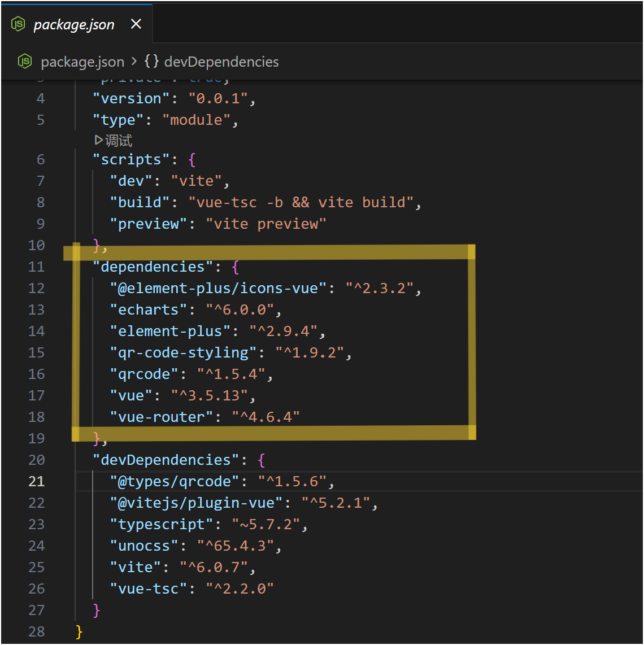
Task: Click the breadcrumb chevron separator after package.json
Action: click(134, 62)
